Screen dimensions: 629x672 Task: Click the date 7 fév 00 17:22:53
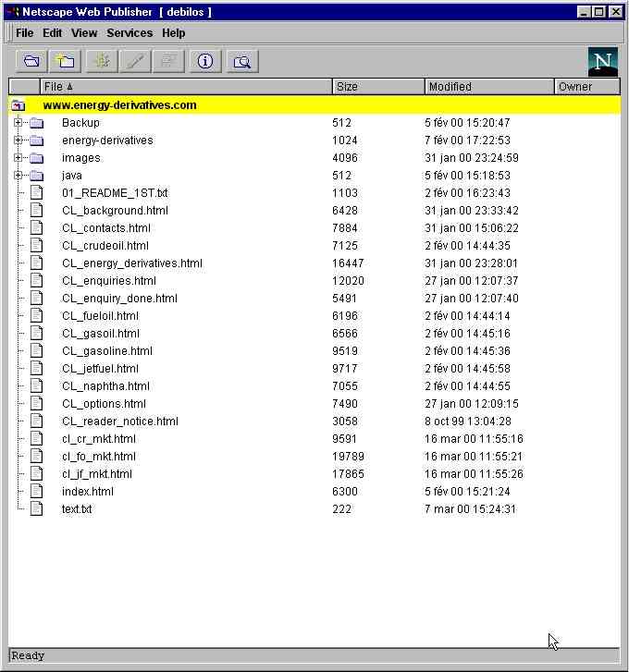467,141
